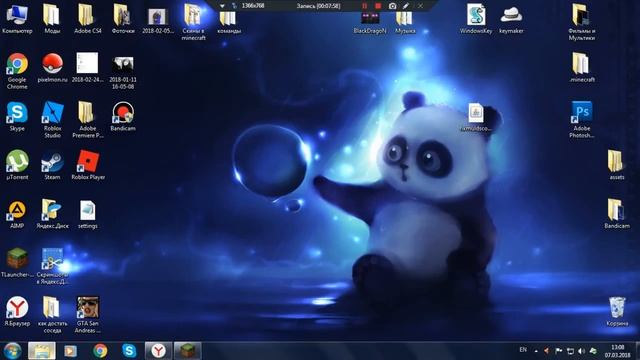Screen dimensions: 640x360
Task: Open the Моды folder
Action: (52, 18)
